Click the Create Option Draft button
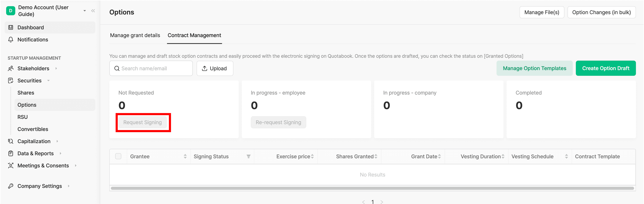 [605, 68]
